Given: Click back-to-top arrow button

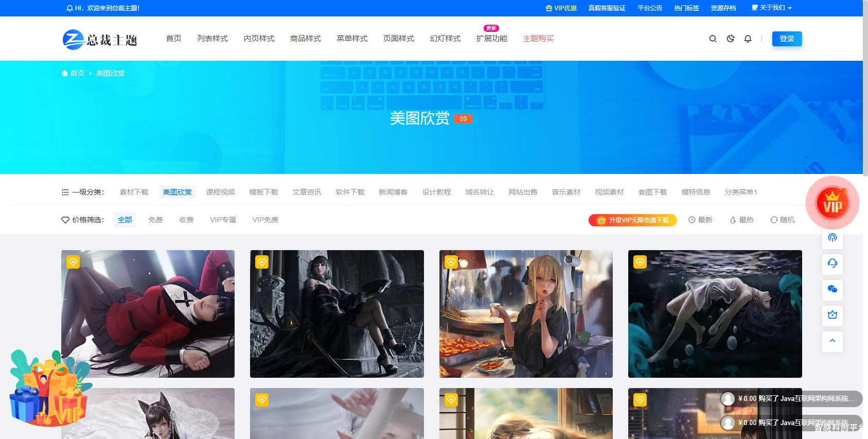Looking at the screenshot, I should pos(832,341).
